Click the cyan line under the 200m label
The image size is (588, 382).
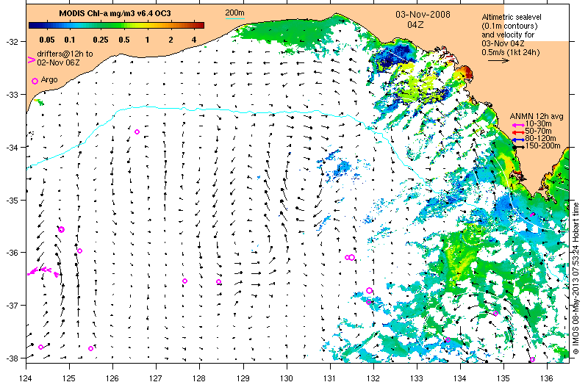click(x=234, y=18)
